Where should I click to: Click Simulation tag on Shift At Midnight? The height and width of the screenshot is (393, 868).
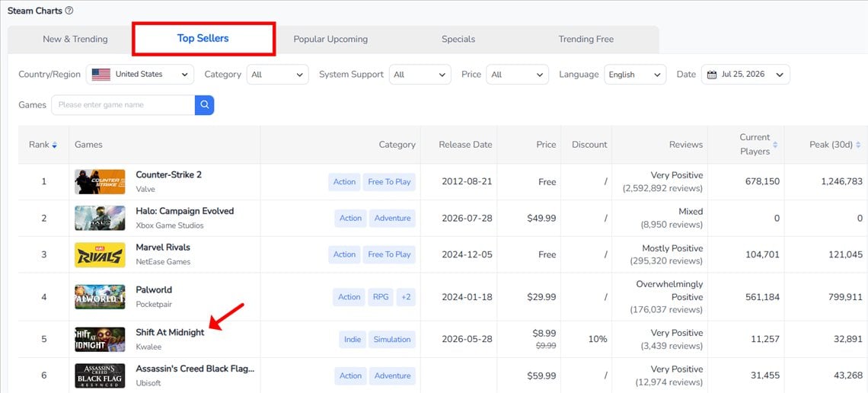tap(392, 340)
